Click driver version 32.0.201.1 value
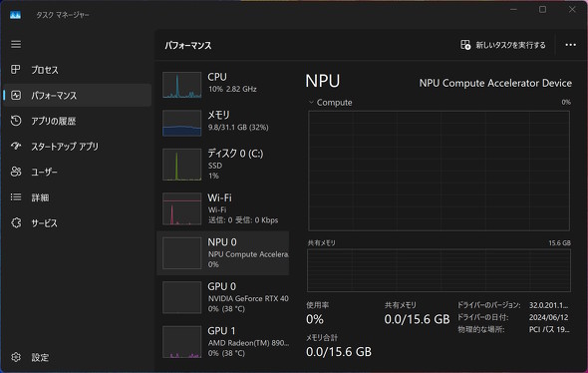 click(548, 305)
